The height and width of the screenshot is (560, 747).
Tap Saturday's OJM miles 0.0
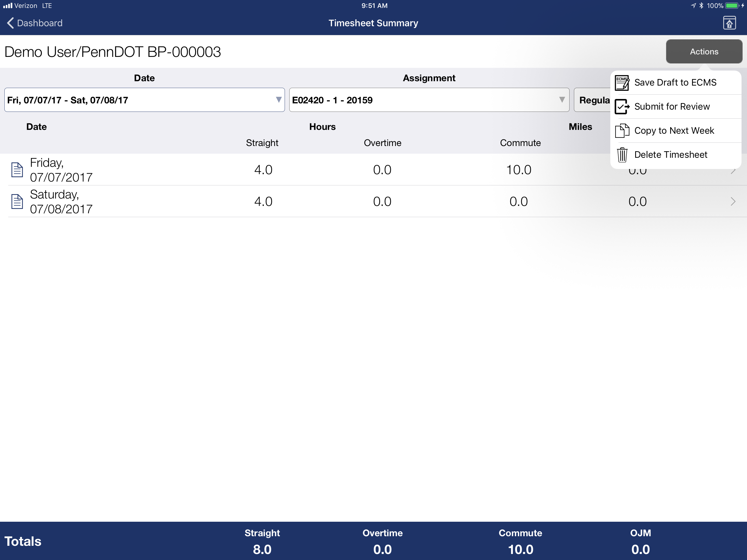click(638, 201)
